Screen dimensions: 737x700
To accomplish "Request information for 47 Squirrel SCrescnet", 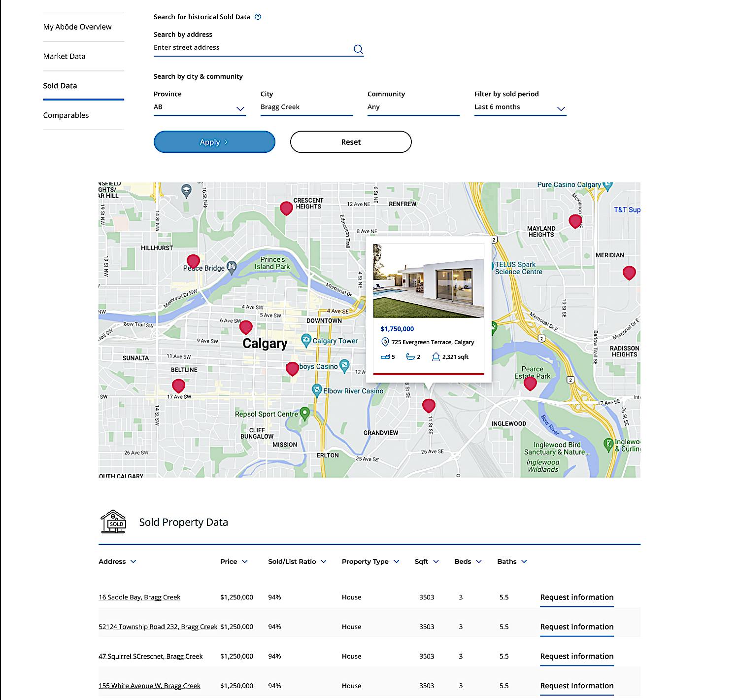I will point(577,657).
